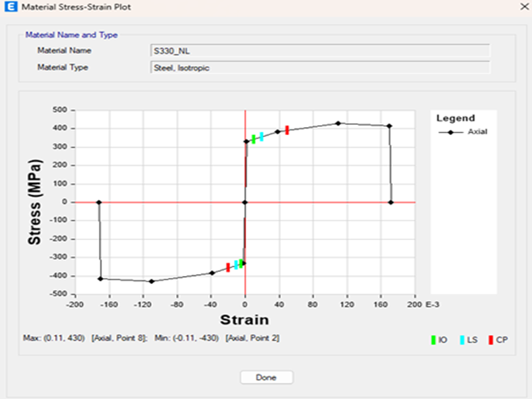This screenshot has height=399, width=532.
Task: Pick the peak stress point at strain 110
Action: [338, 123]
